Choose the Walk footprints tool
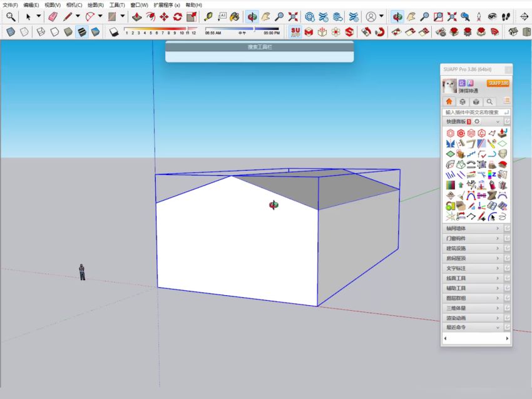 [x=506, y=17]
